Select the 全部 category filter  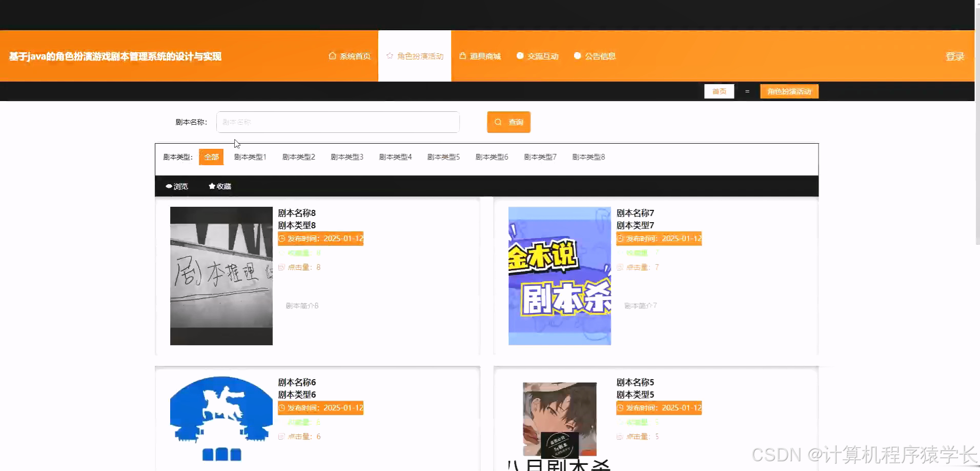tap(211, 156)
